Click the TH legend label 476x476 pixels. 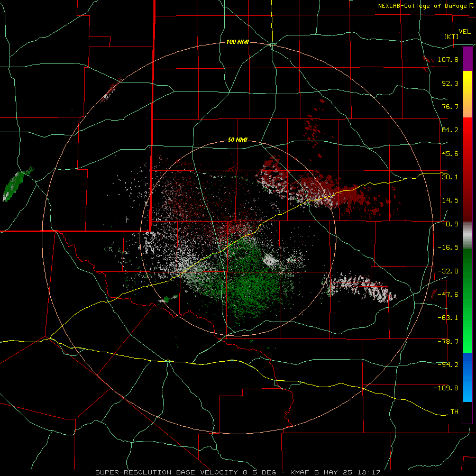point(454,412)
